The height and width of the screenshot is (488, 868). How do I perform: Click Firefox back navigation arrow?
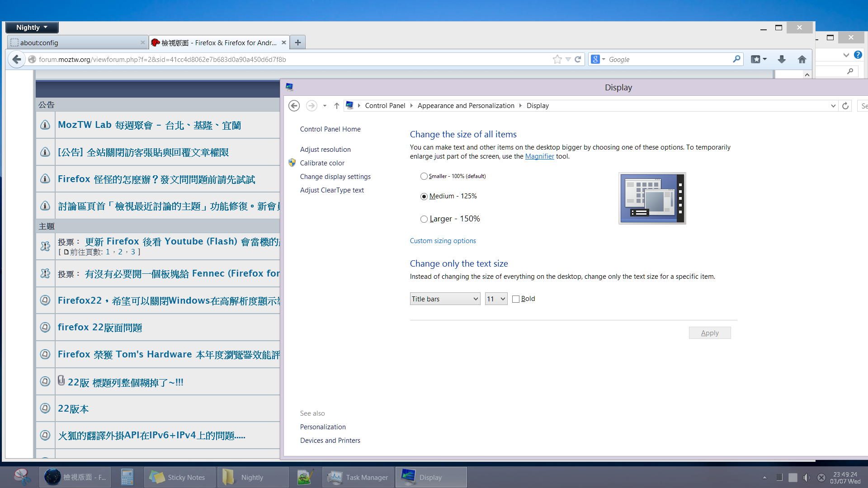(x=17, y=59)
